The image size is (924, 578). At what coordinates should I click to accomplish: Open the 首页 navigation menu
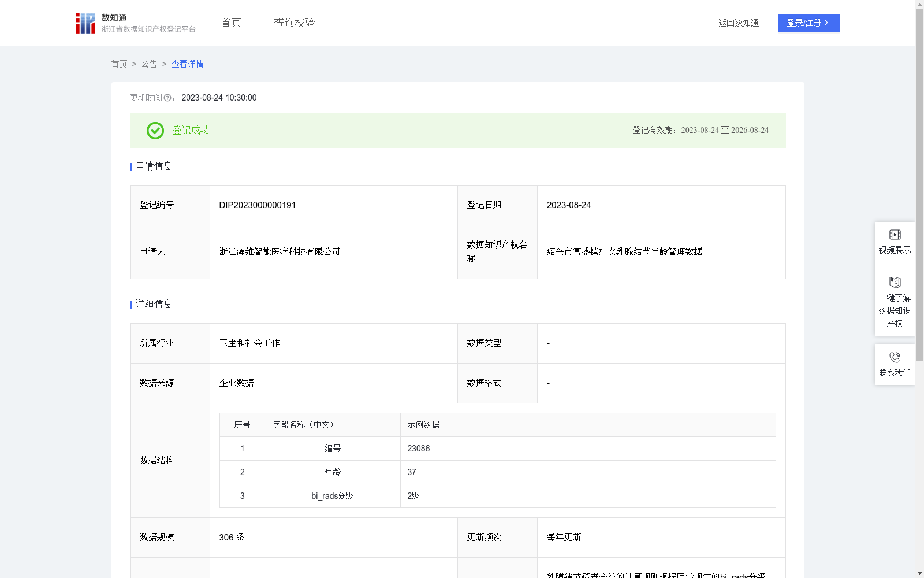click(x=231, y=23)
